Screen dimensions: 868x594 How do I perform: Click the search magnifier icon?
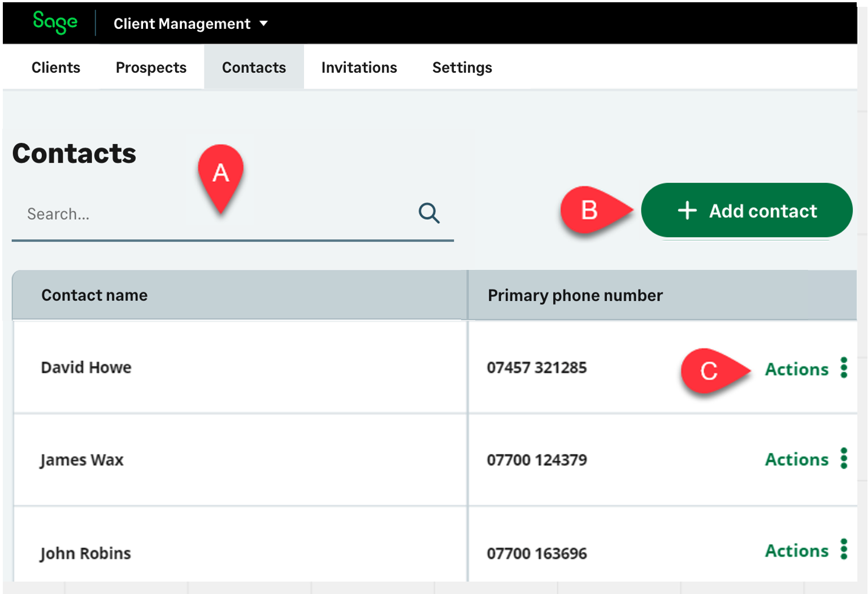(x=429, y=213)
